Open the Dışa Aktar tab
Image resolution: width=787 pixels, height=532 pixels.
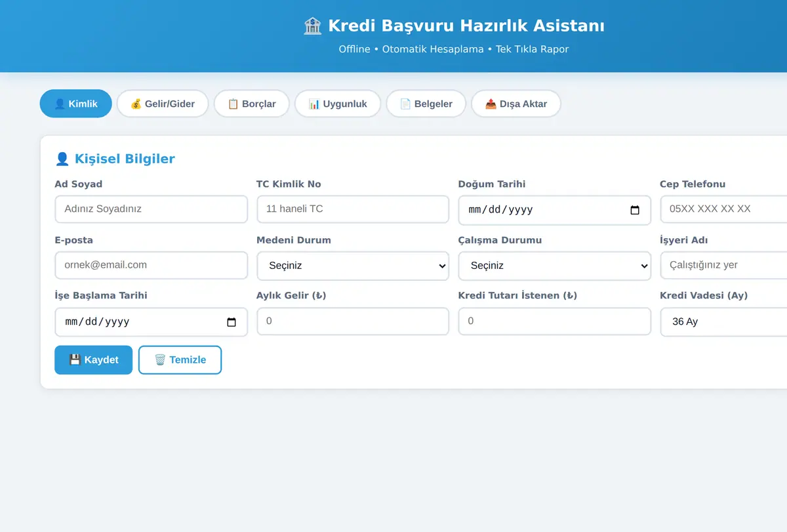click(x=516, y=104)
